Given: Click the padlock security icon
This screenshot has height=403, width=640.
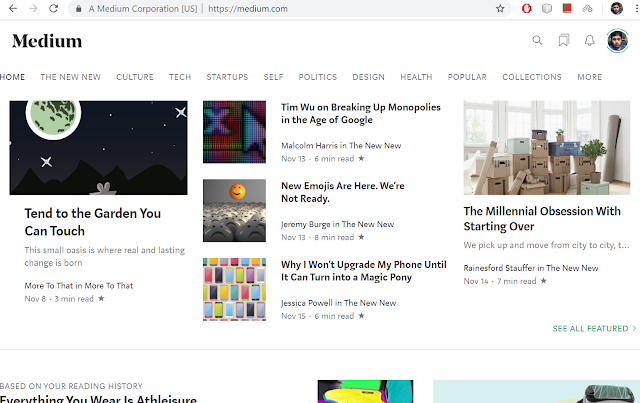Looking at the screenshot, I should click(x=79, y=9).
